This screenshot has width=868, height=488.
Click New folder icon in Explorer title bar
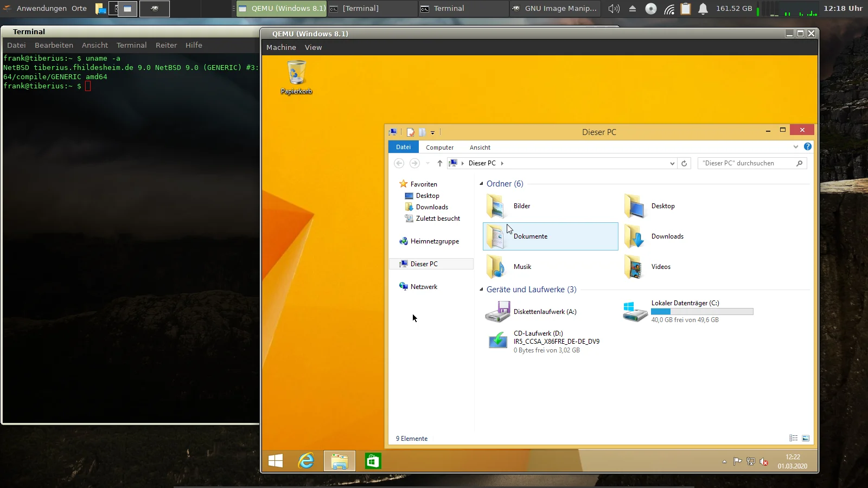422,132
